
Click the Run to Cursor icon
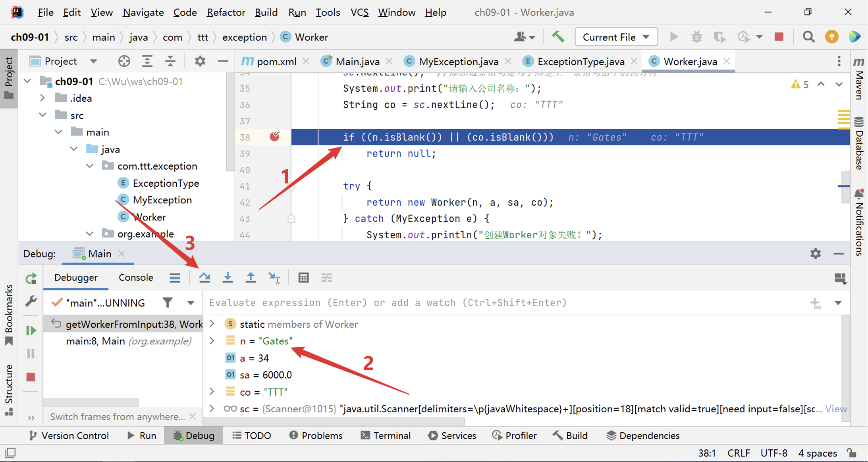pyautogui.click(x=274, y=278)
